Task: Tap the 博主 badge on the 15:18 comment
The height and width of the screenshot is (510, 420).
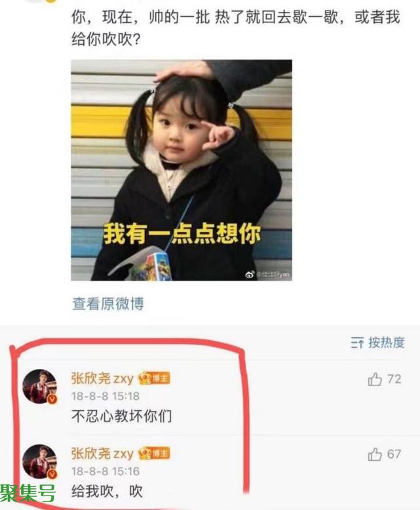Action: (154, 378)
